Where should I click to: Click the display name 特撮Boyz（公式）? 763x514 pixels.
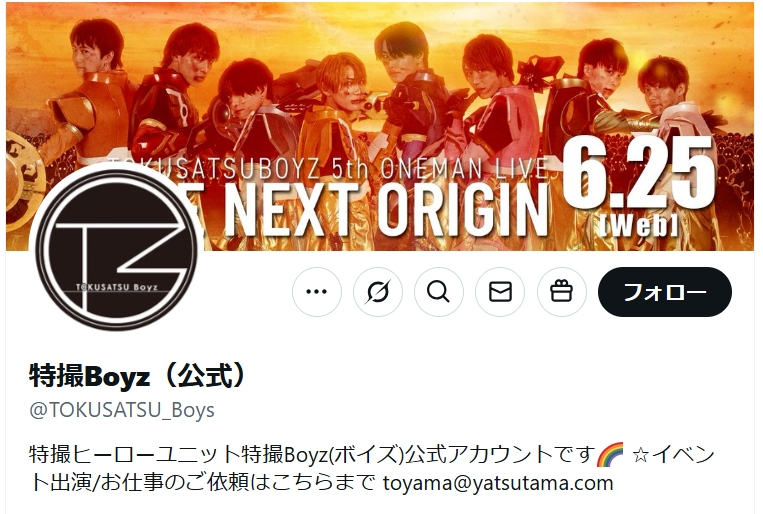tap(137, 375)
